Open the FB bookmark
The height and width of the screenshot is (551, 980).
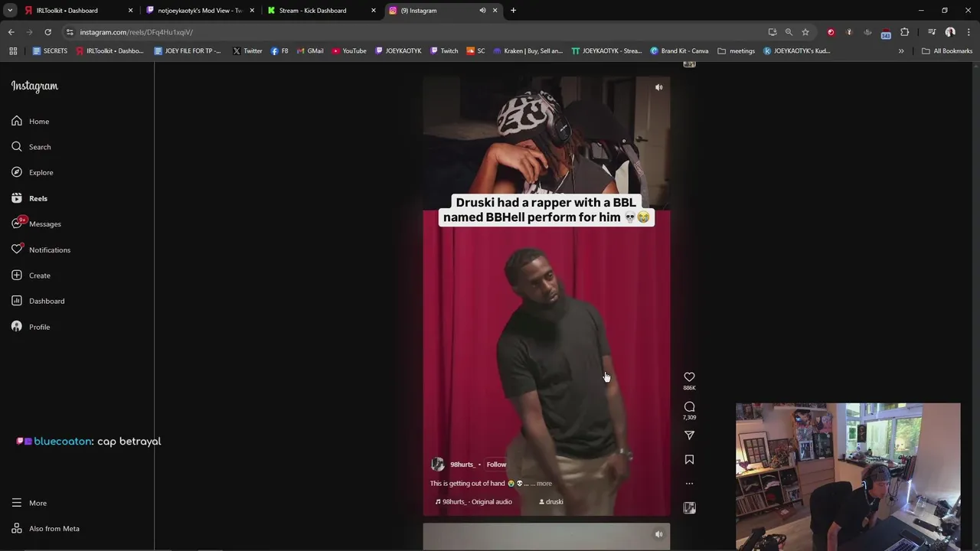[x=279, y=51]
